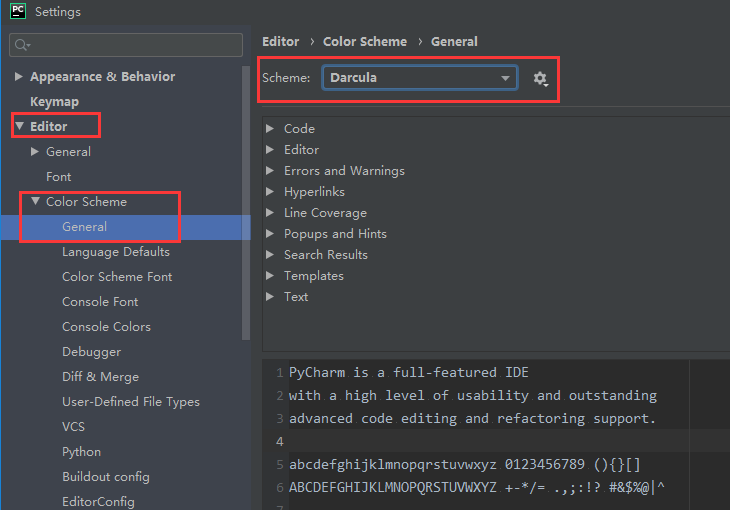This screenshot has height=510, width=730.
Task: Select EditorConfig color settings
Action: (99, 502)
